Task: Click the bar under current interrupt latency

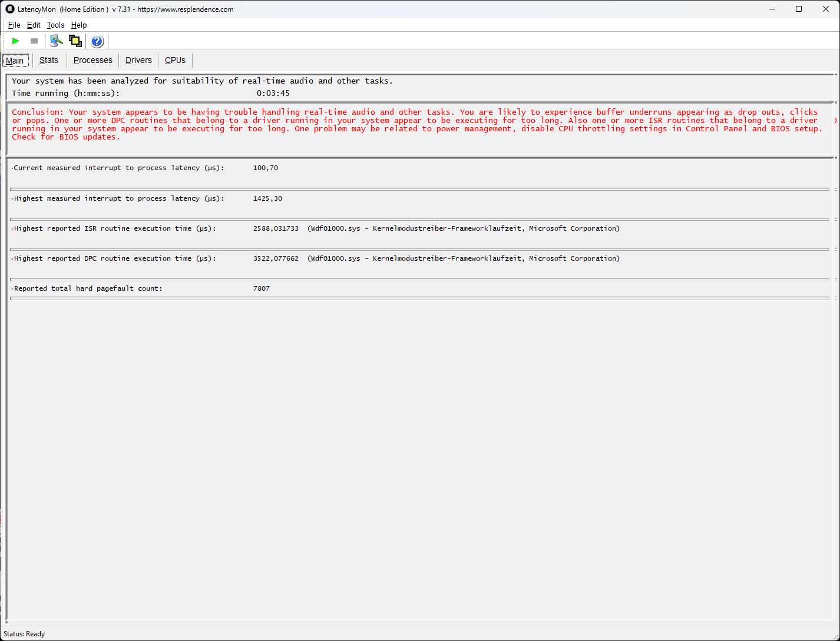Action: pyautogui.click(x=419, y=189)
